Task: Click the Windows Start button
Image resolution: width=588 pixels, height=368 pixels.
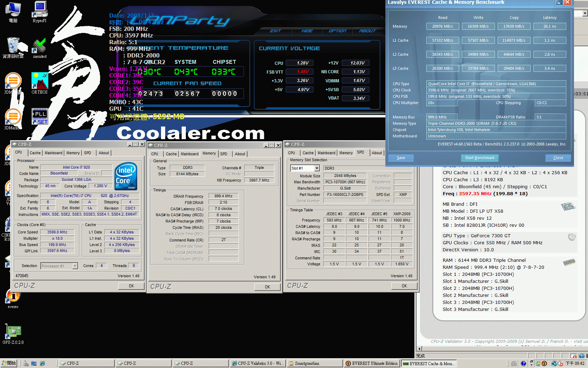Action: (x=9, y=363)
